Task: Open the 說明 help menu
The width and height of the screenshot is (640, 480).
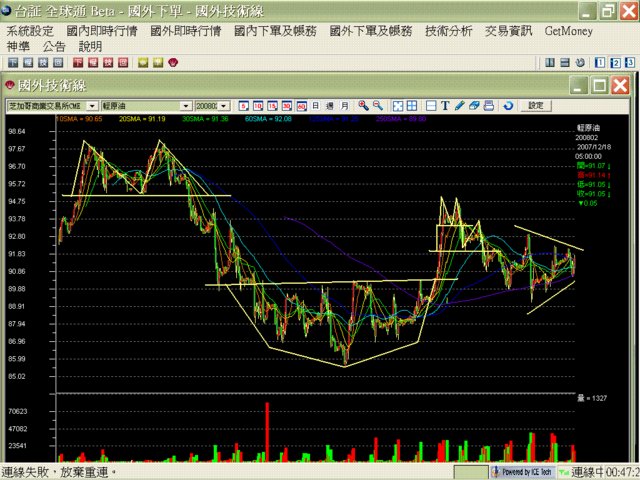Action: 90,47
